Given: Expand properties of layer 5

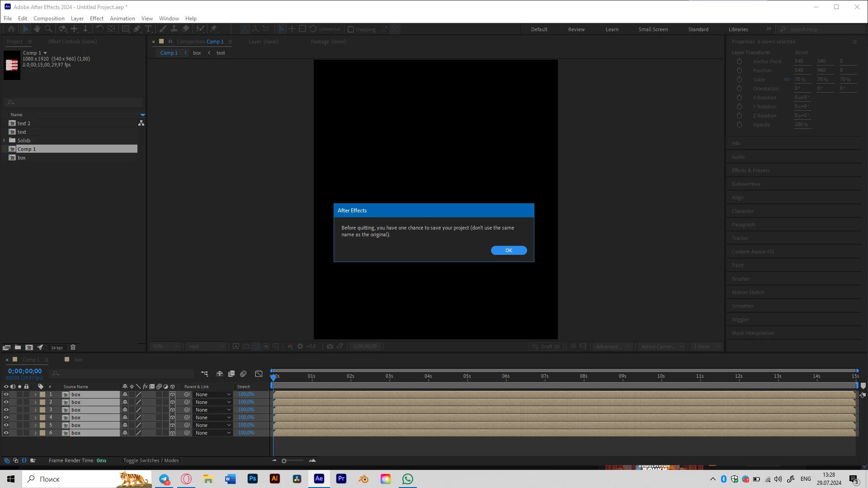Looking at the screenshot, I should [35, 425].
